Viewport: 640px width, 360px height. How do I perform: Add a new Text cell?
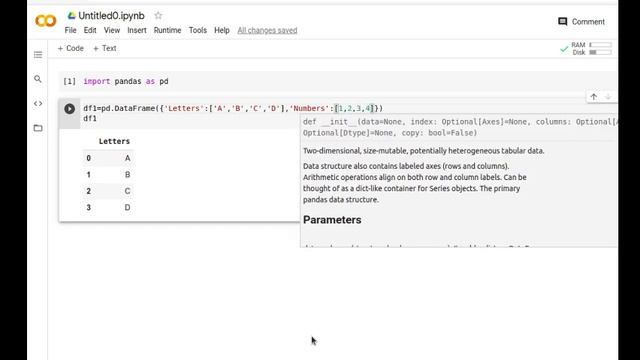point(105,48)
